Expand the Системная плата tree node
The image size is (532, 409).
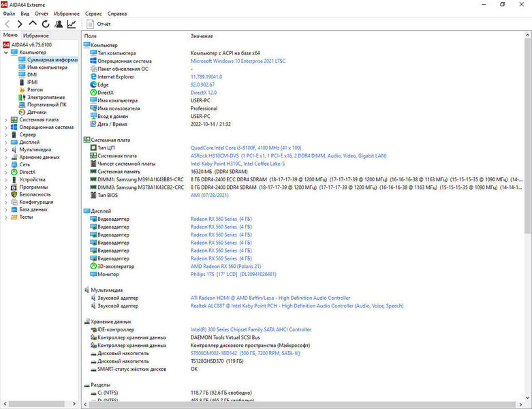pos(5,120)
